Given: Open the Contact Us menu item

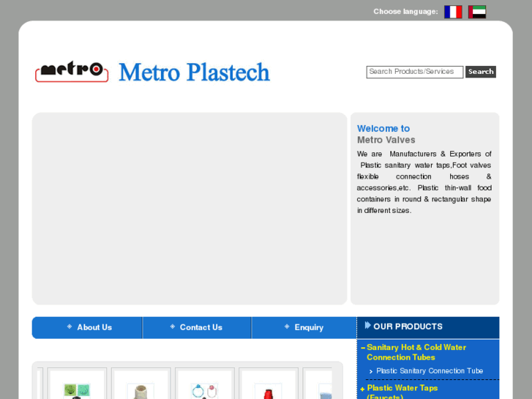Looking at the screenshot, I should (201, 327).
